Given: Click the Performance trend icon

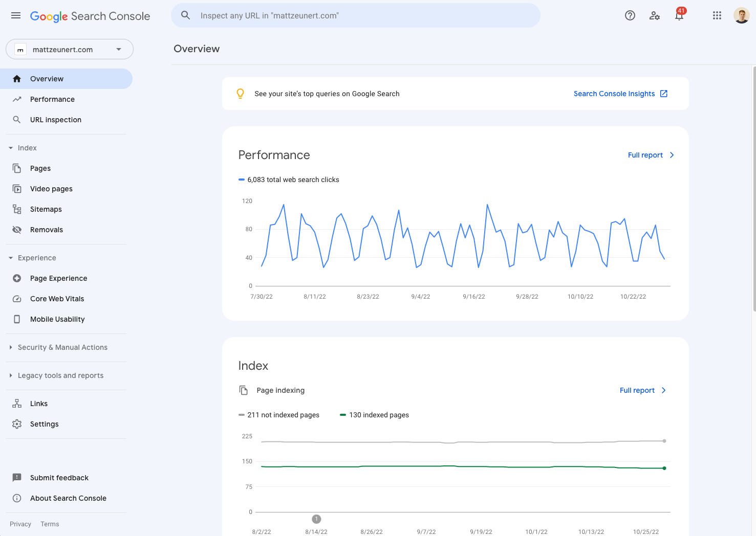Looking at the screenshot, I should 17,99.
